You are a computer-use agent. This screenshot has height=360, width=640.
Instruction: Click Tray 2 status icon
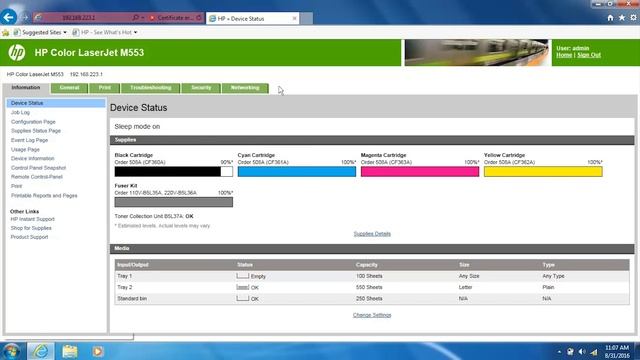pos(242,287)
